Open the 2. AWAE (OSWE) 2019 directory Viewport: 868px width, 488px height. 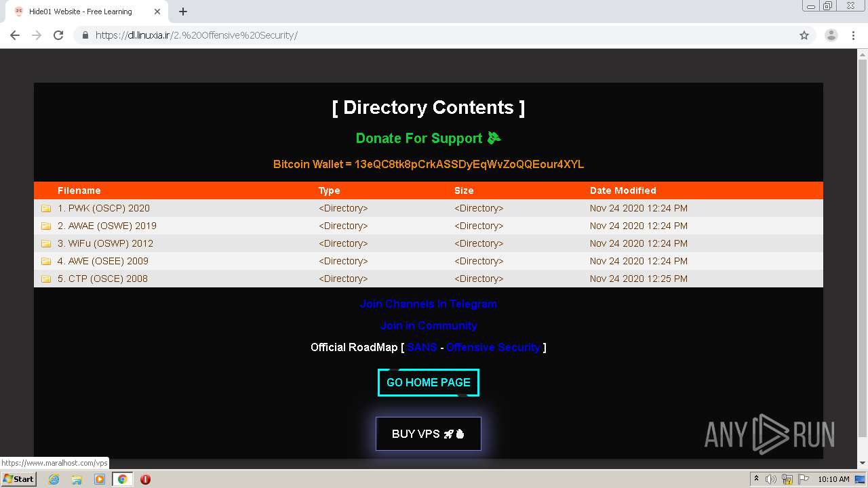point(107,226)
